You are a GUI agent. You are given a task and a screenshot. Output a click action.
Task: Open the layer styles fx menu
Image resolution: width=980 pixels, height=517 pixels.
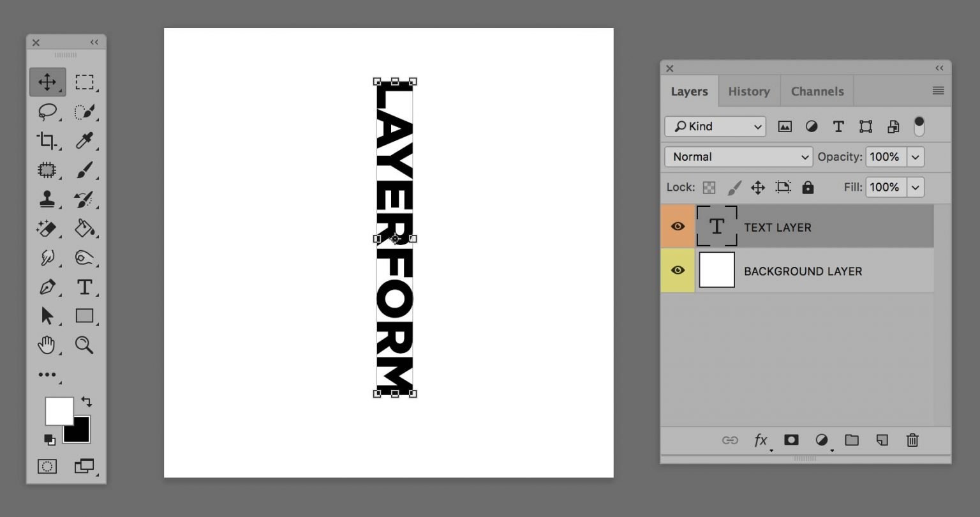[760, 440]
